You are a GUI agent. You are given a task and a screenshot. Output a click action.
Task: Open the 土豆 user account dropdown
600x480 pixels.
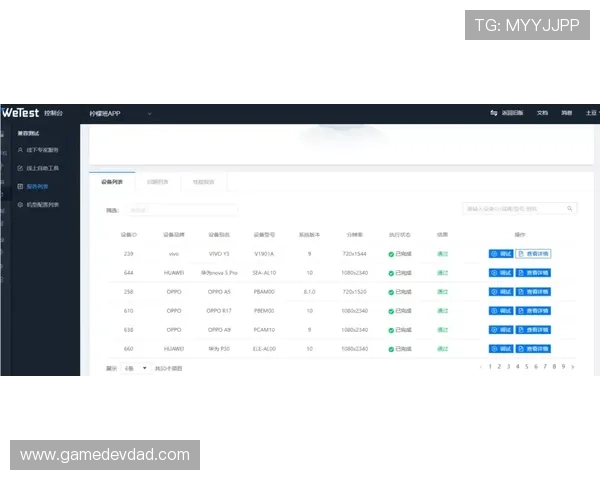[592, 113]
